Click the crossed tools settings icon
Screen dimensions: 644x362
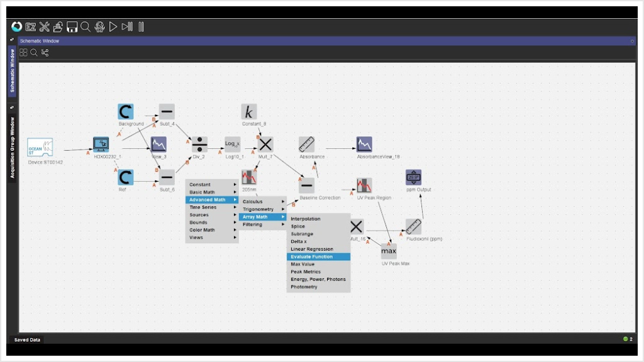click(45, 26)
